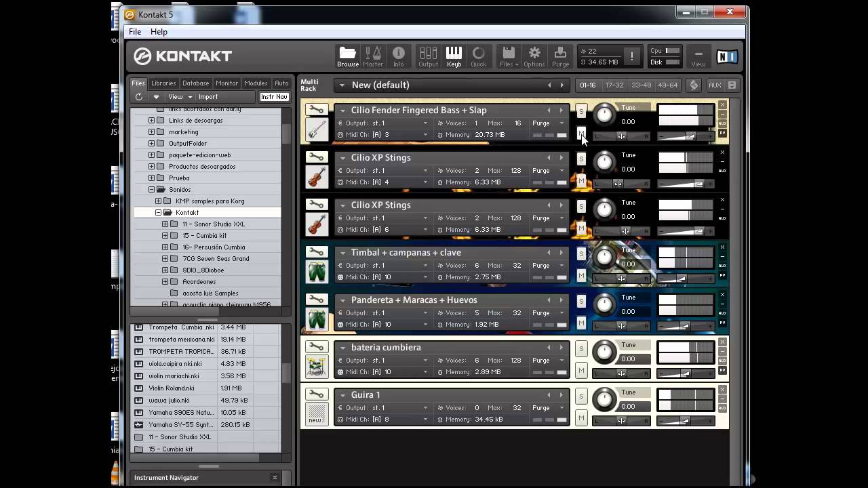868x488 pixels.
Task: Toggle AUX sends view in rack header
Action: [x=715, y=85]
